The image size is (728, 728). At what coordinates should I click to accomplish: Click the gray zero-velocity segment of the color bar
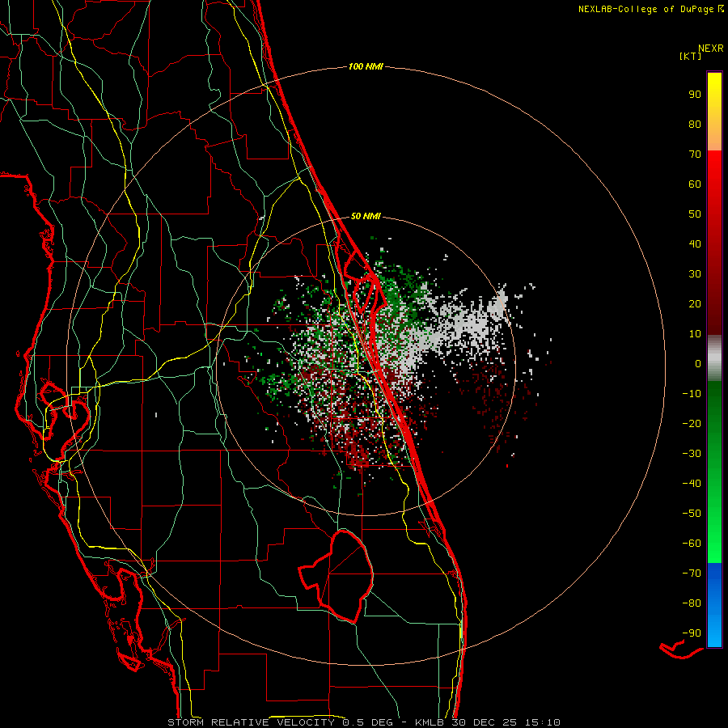click(x=714, y=358)
